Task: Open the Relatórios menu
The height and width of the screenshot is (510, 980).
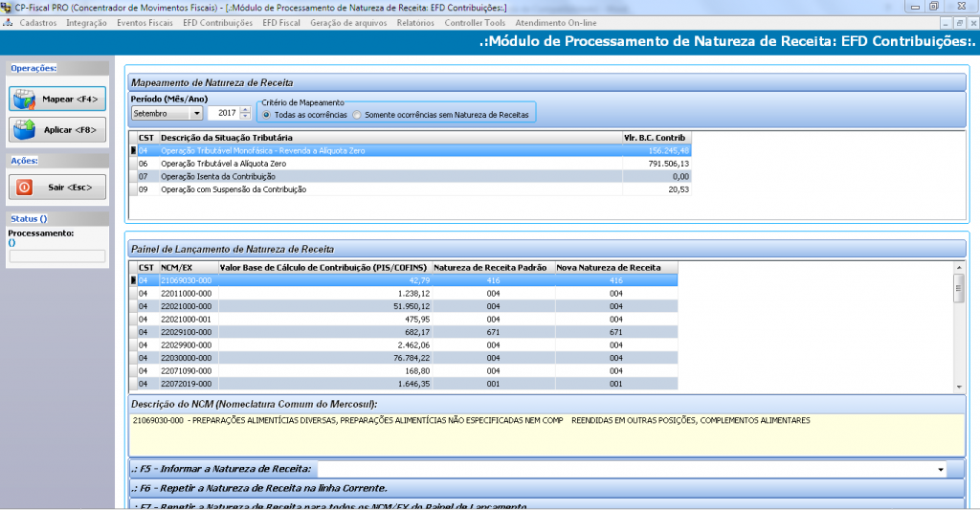Action: click(415, 23)
